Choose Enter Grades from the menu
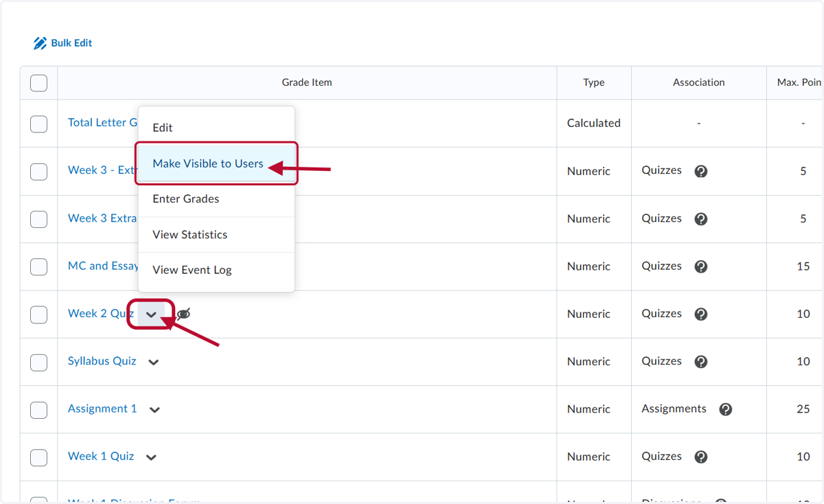This screenshot has width=824, height=504. (216, 199)
